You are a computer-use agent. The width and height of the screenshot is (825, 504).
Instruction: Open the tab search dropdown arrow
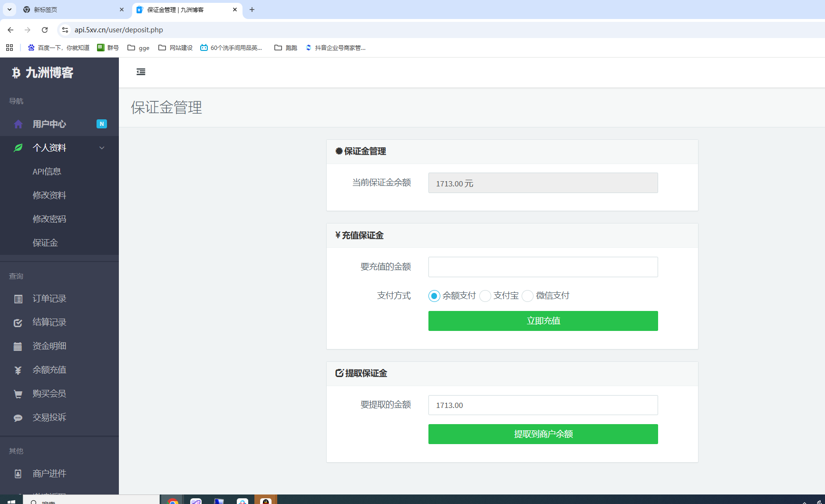(x=10, y=10)
